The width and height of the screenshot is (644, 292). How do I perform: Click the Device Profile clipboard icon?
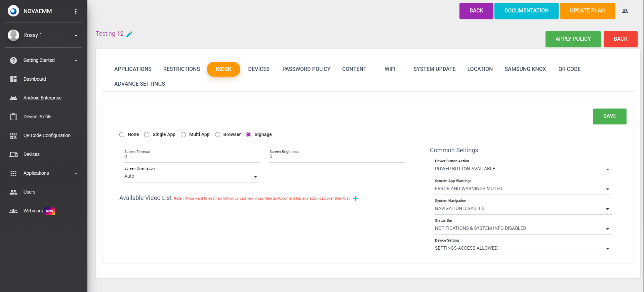click(x=13, y=117)
